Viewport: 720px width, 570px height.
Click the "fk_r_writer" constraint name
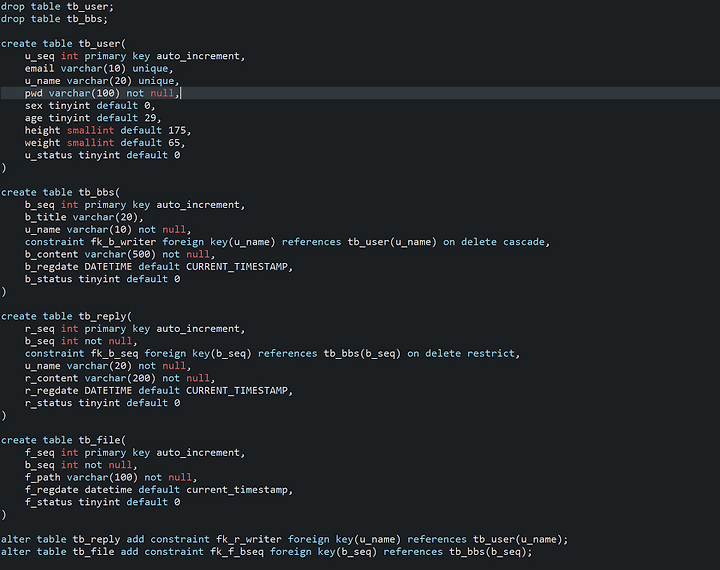pos(249,540)
